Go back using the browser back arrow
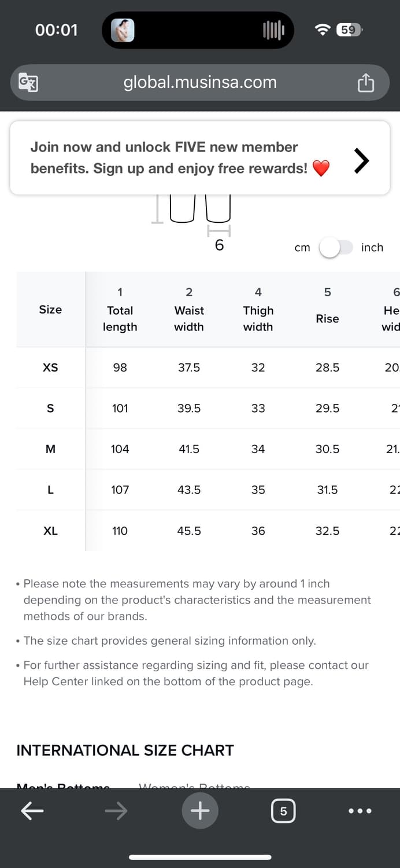 32,811
